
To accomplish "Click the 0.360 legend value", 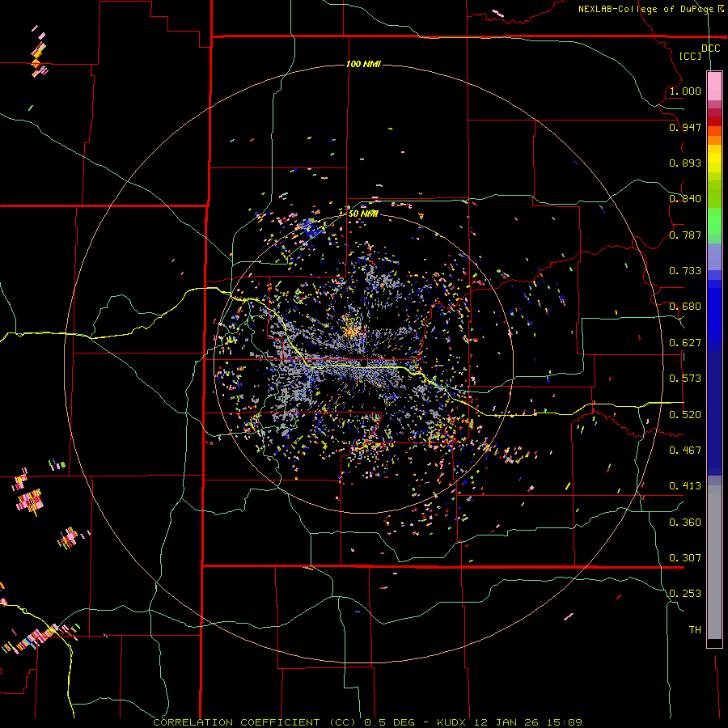I will tap(685, 523).
